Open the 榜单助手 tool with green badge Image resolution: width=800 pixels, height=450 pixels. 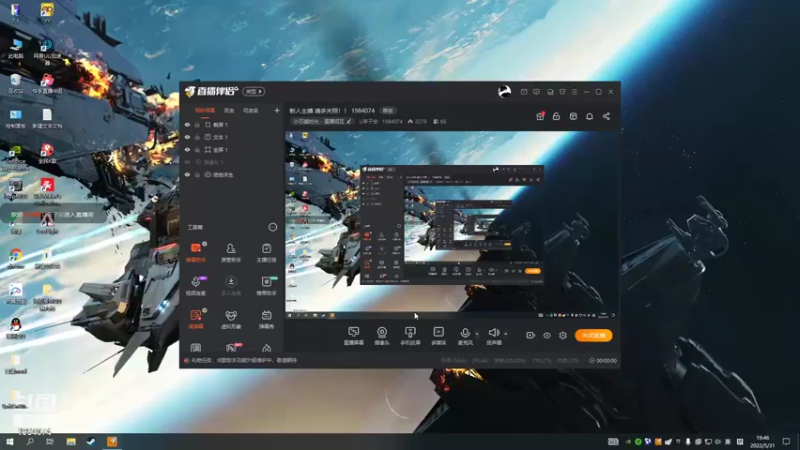266,286
